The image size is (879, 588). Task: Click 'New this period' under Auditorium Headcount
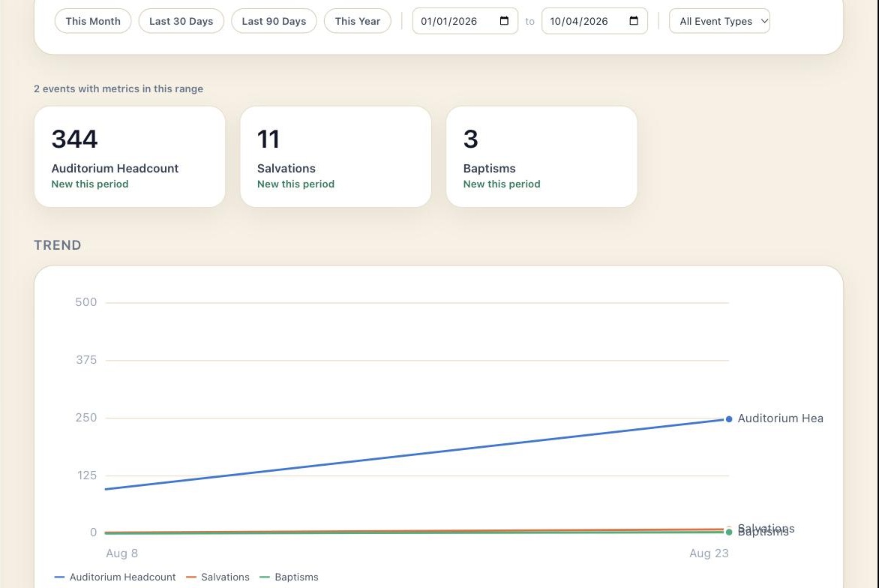pyautogui.click(x=90, y=184)
